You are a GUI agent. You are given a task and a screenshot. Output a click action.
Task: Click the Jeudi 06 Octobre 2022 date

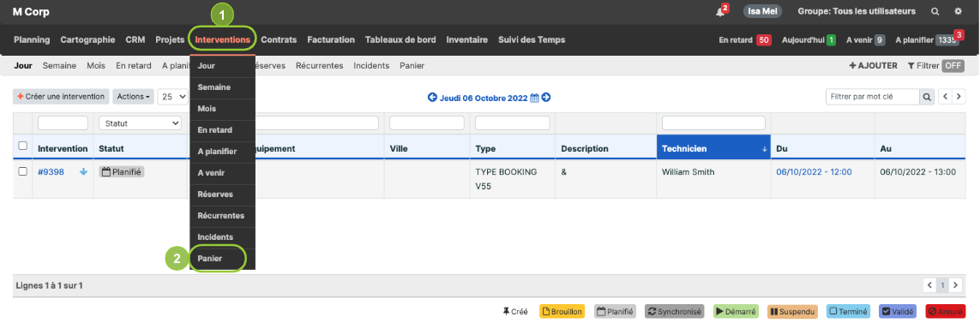[x=484, y=98]
